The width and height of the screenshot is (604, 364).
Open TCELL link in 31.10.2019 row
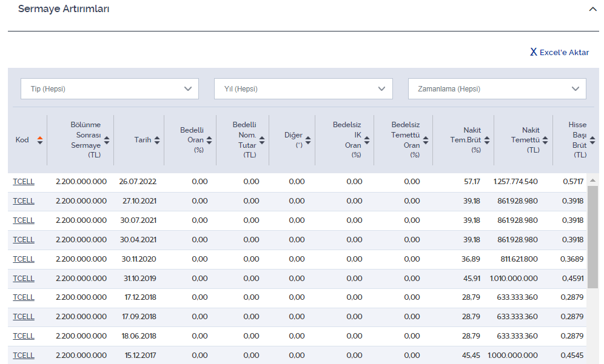point(24,278)
